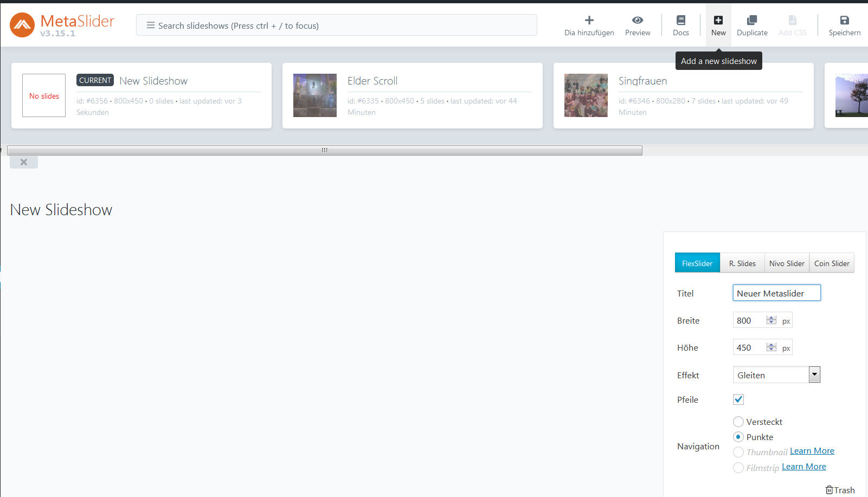
Task: Click the Höhe height stepper arrows
Action: tap(771, 347)
